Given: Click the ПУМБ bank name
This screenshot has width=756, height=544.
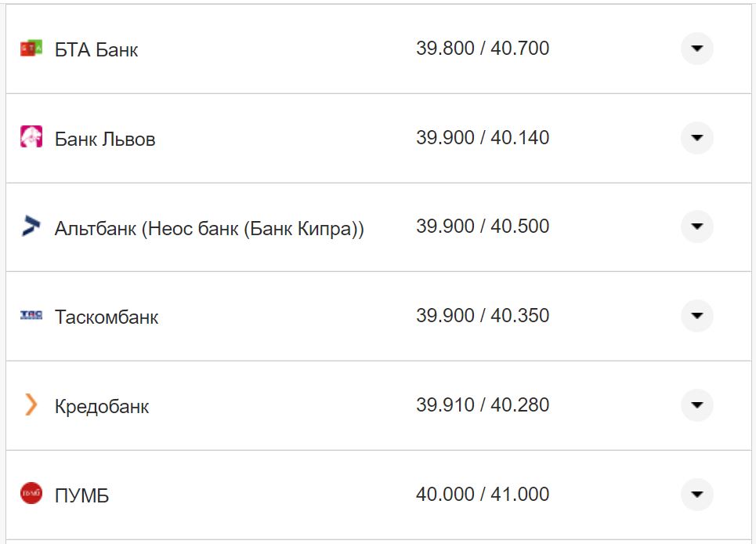Looking at the screenshot, I should click(x=81, y=496).
